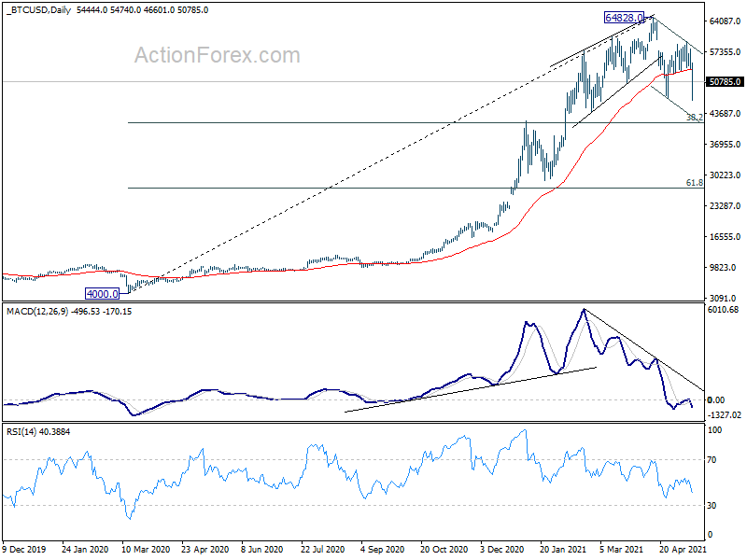Click the 9823.0 price axis value
747x560 pixels.
[x=723, y=268]
